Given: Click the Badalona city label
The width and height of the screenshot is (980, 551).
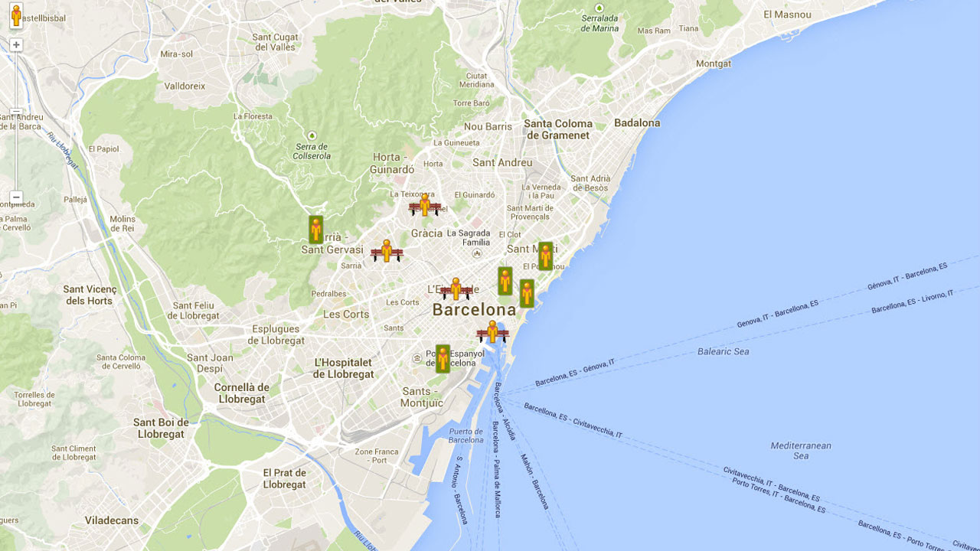Looking at the screenshot, I should [x=637, y=122].
